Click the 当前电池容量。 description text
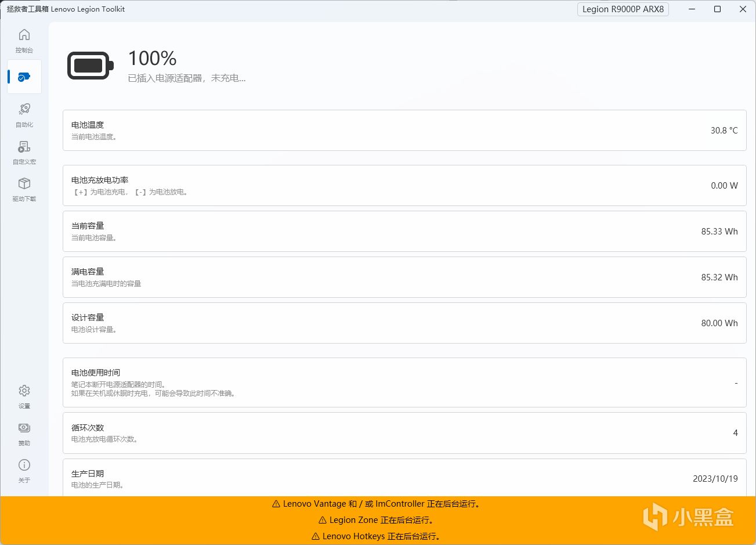Screen dimensions: 756x545 pyautogui.click(x=95, y=238)
